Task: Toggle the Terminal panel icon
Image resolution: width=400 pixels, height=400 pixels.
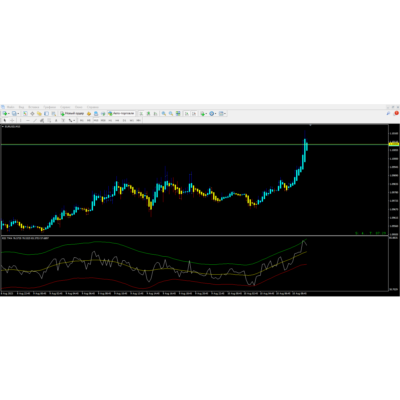Action: 46,113
